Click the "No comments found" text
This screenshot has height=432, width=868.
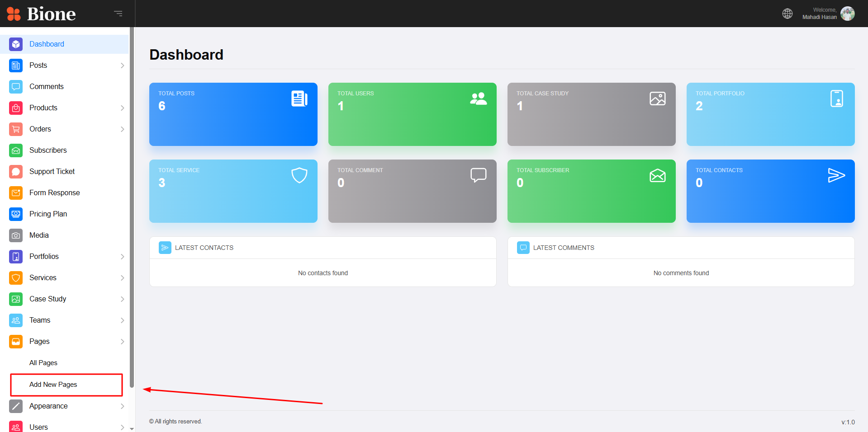(681, 273)
